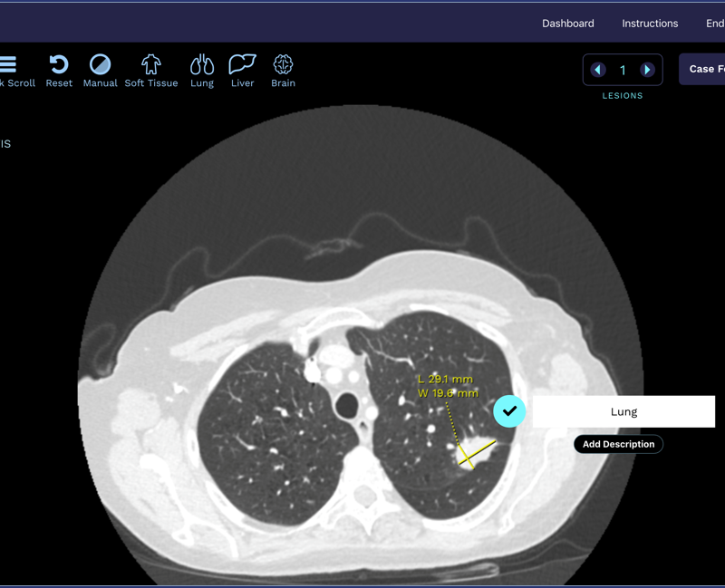Open the Dashboard page
The width and height of the screenshot is (725, 588).
[568, 24]
